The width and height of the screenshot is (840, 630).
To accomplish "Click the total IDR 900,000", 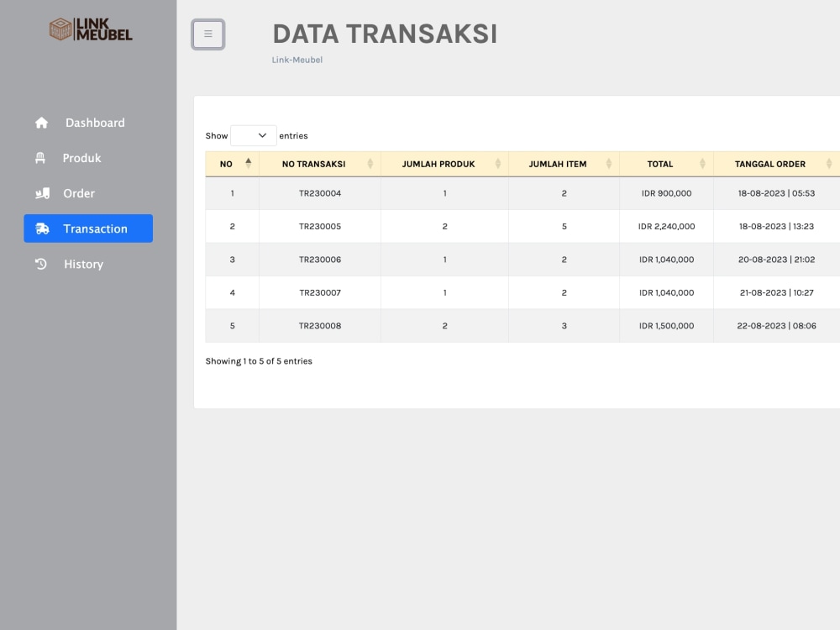I will pyautogui.click(x=666, y=193).
